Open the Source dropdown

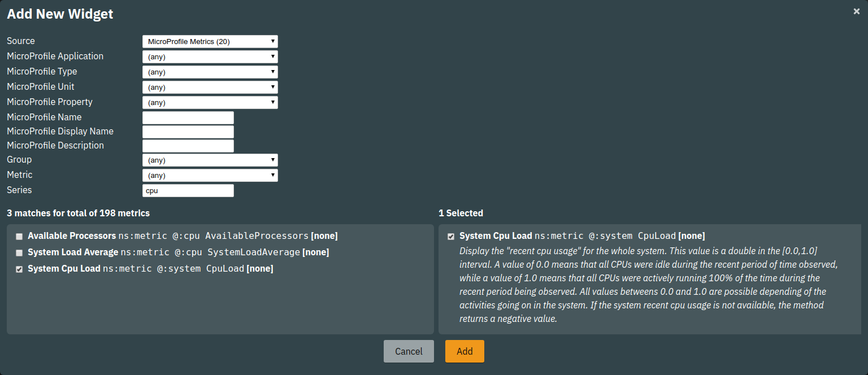coord(210,41)
